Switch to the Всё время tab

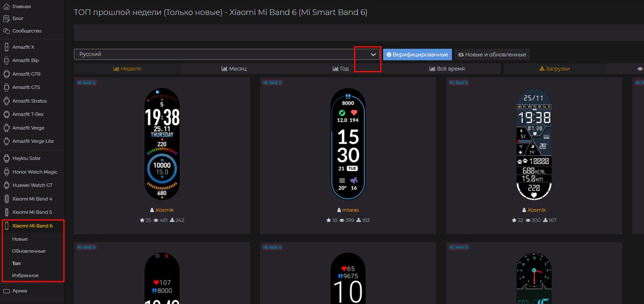tap(447, 69)
